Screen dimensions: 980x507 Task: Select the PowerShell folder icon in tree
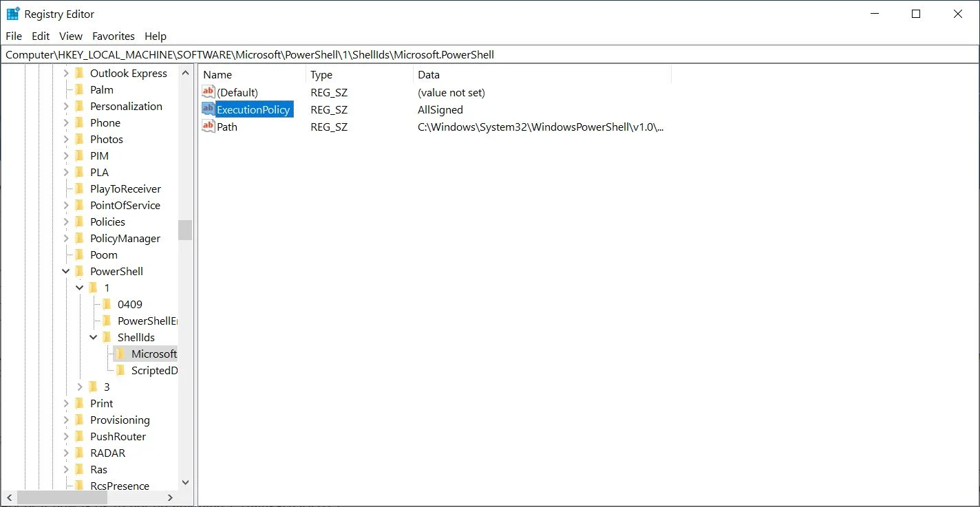(78, 271)
